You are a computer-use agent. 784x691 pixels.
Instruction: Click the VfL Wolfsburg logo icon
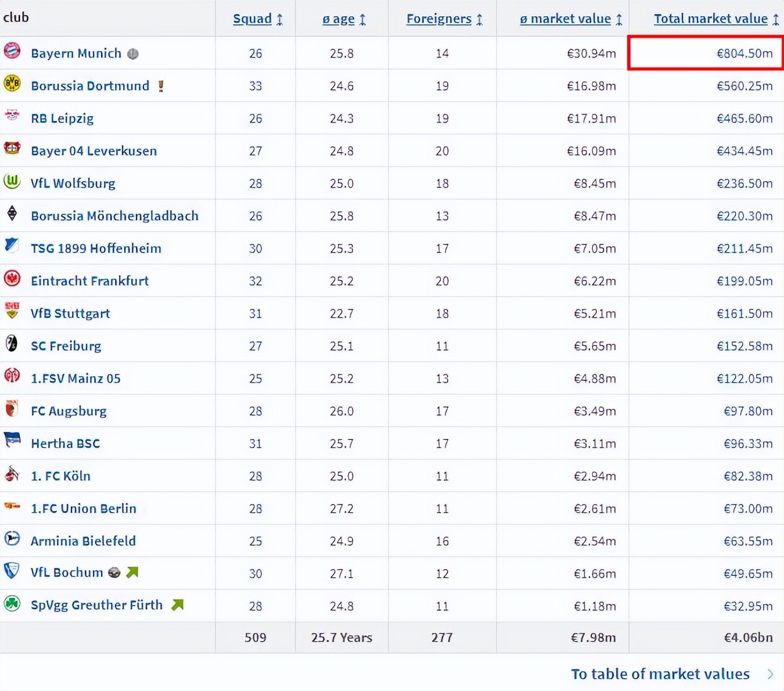coord(12,181)
